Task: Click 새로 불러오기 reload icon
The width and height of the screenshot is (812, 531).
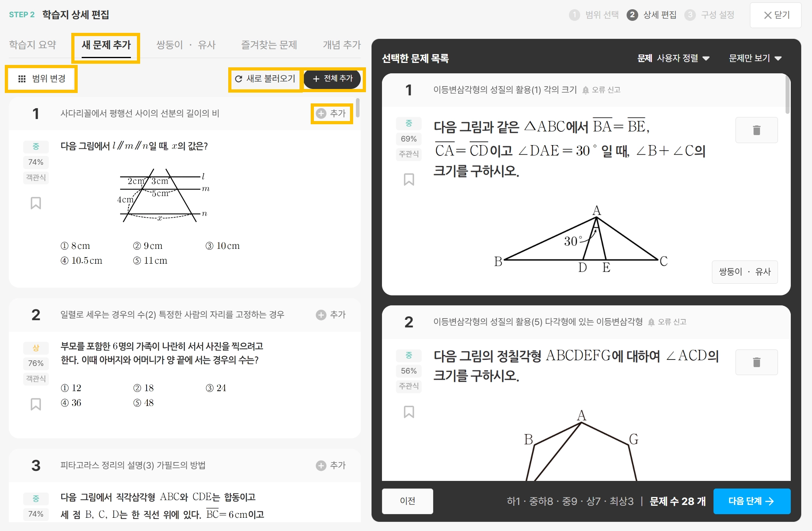Action: point(239,79)
